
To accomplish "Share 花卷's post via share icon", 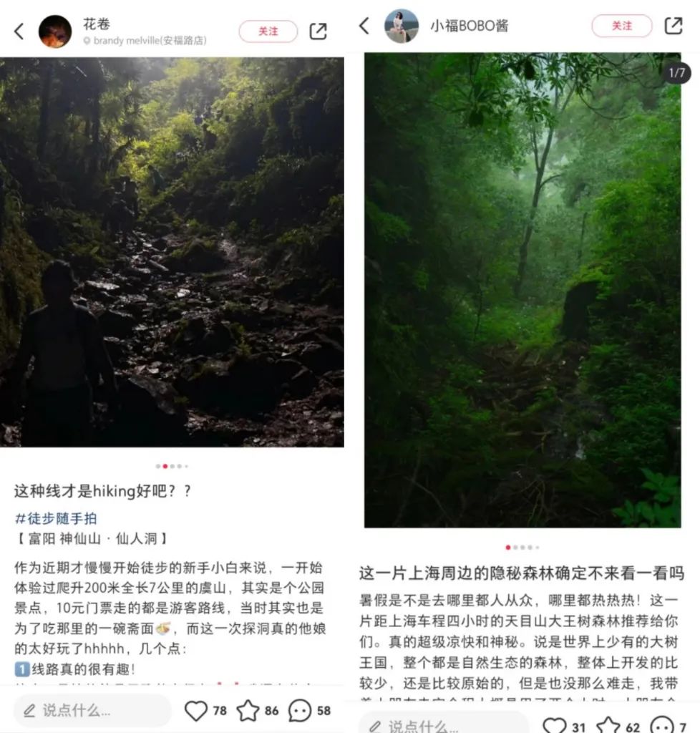I will coord(319,31).
